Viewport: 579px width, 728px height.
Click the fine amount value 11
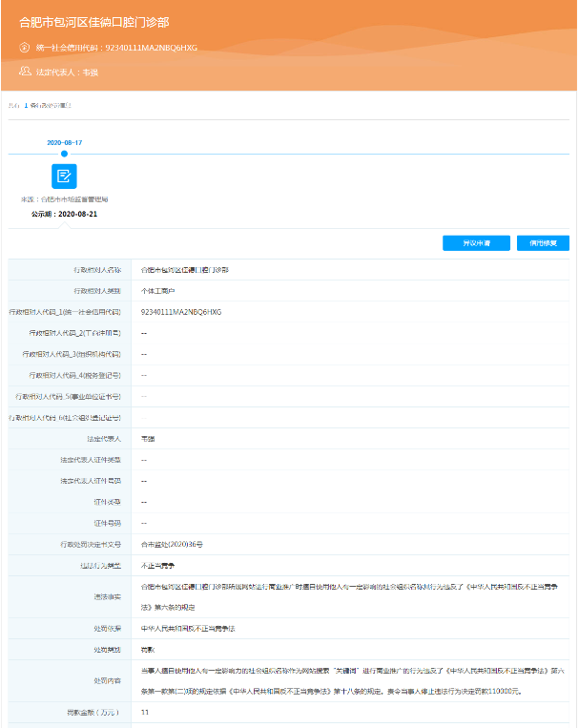145,712
